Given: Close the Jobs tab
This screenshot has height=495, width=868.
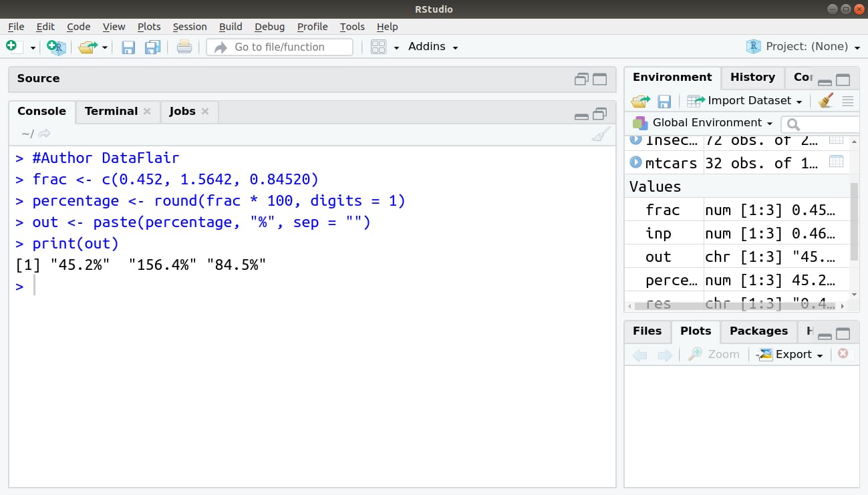Looking at the screenshot, I should [x=205, y=112].
